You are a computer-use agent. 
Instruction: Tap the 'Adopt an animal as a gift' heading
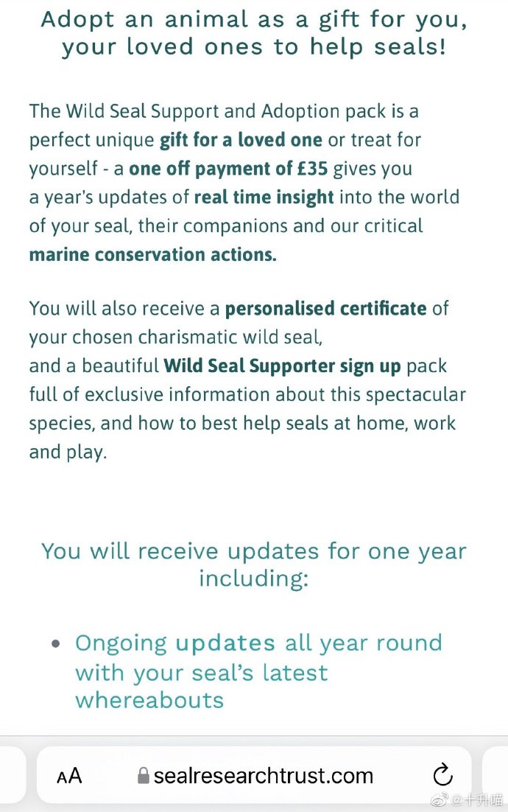pos(254,34)
